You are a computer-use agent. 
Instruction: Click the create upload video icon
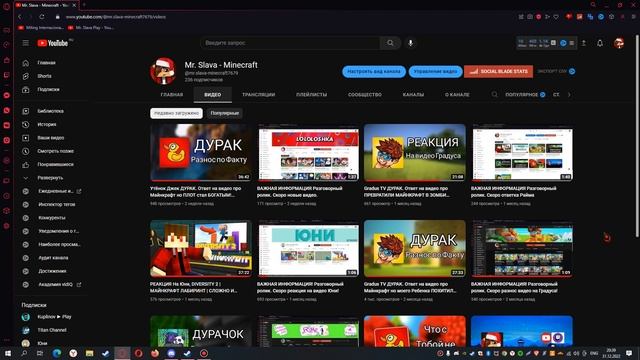click(x=584, y=43)
